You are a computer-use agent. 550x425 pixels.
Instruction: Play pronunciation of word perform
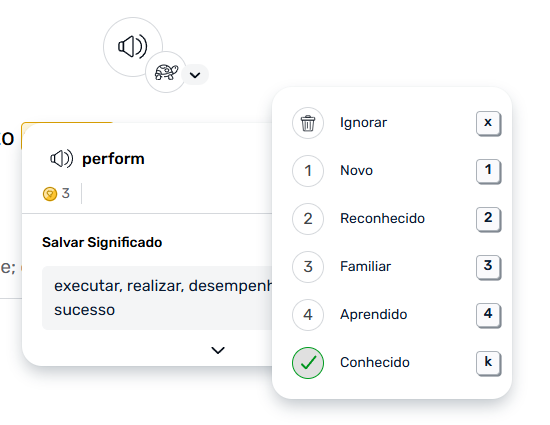[61, 159]
